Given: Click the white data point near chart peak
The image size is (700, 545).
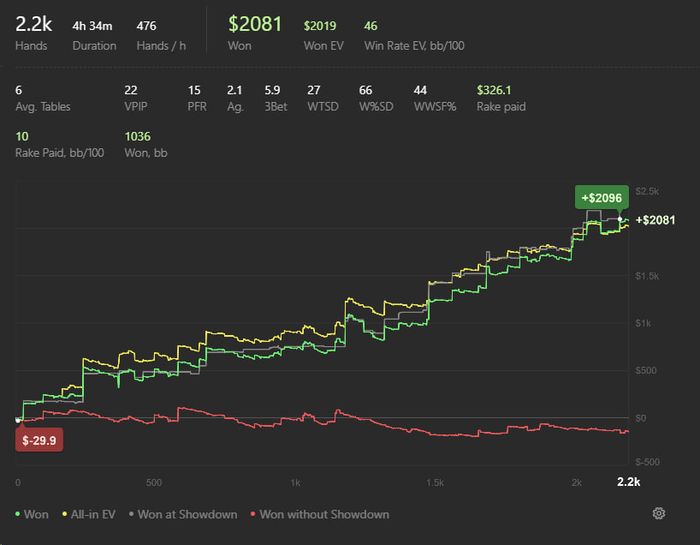Looking at the screenshot, I should tap(620, 219).
